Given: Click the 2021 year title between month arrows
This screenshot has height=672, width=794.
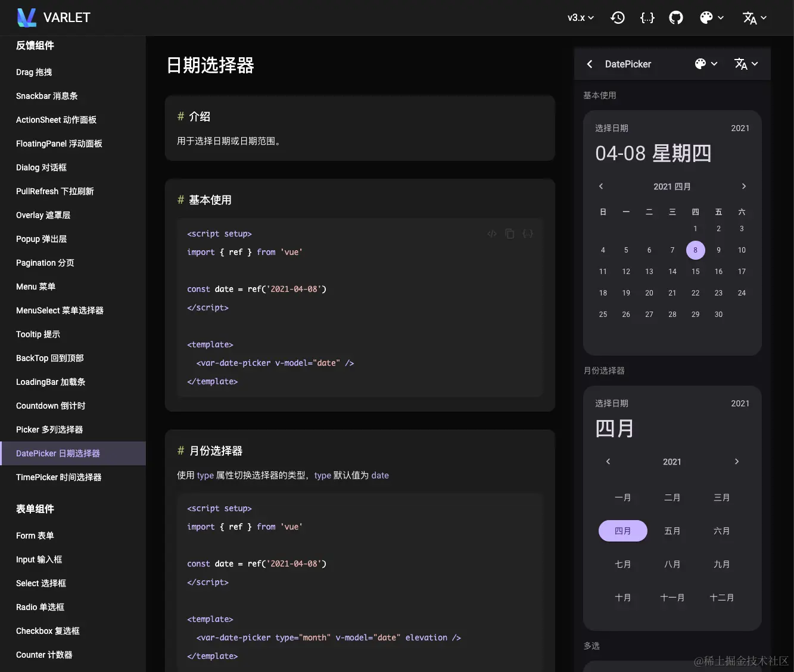Looking at the screenshot, I should point(672,462).
